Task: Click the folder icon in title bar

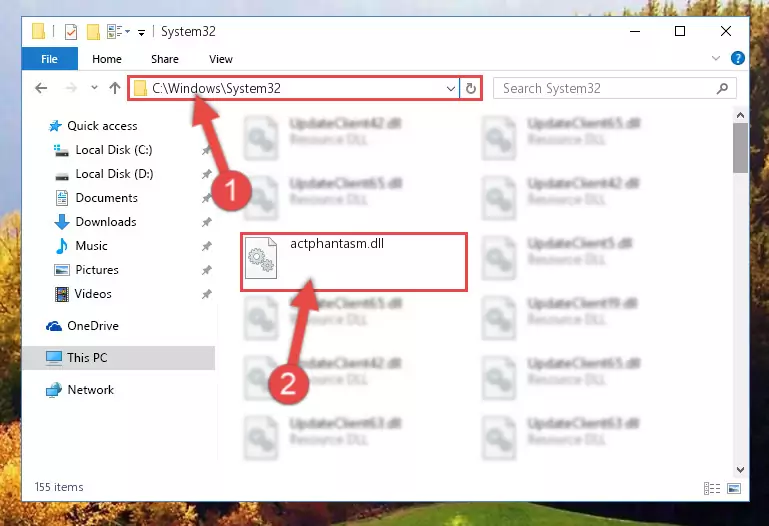Action: click(38, 31)
